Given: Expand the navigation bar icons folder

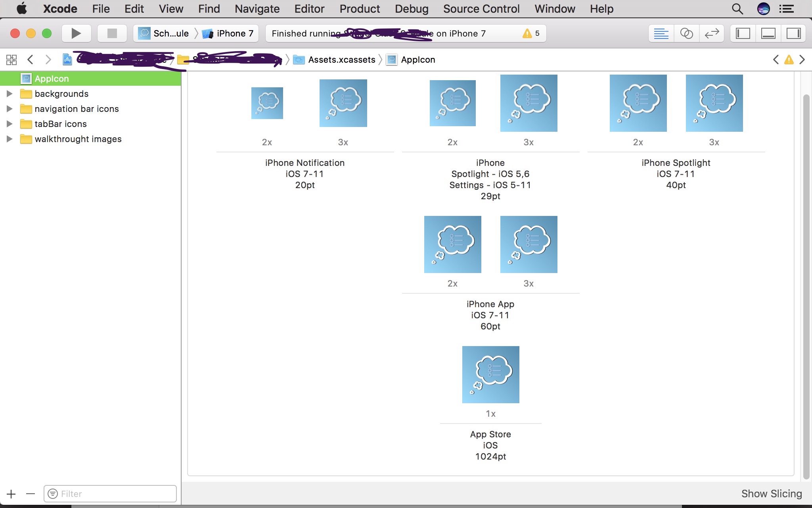Looking at the screenshot, I should point(10,109).
